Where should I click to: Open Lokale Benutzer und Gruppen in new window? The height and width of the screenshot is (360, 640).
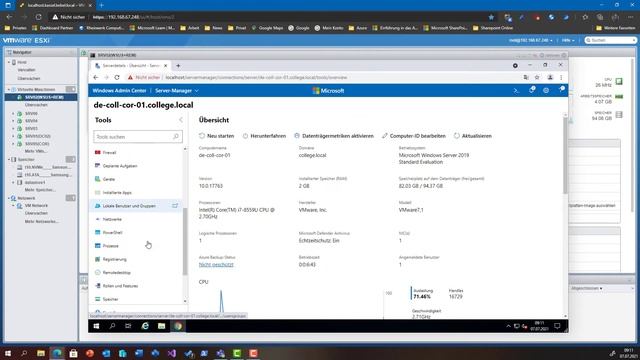tap(175, 206)
